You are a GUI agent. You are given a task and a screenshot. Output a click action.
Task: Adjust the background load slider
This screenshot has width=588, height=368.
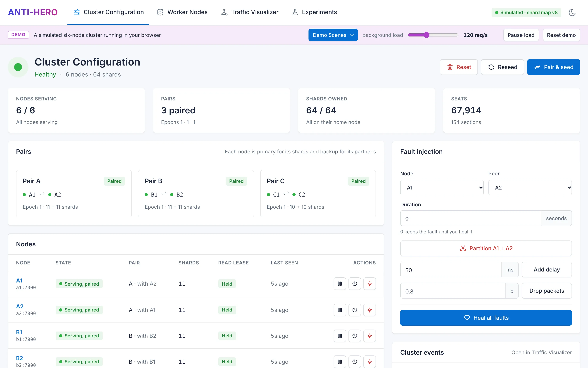(x=433, y=35)
